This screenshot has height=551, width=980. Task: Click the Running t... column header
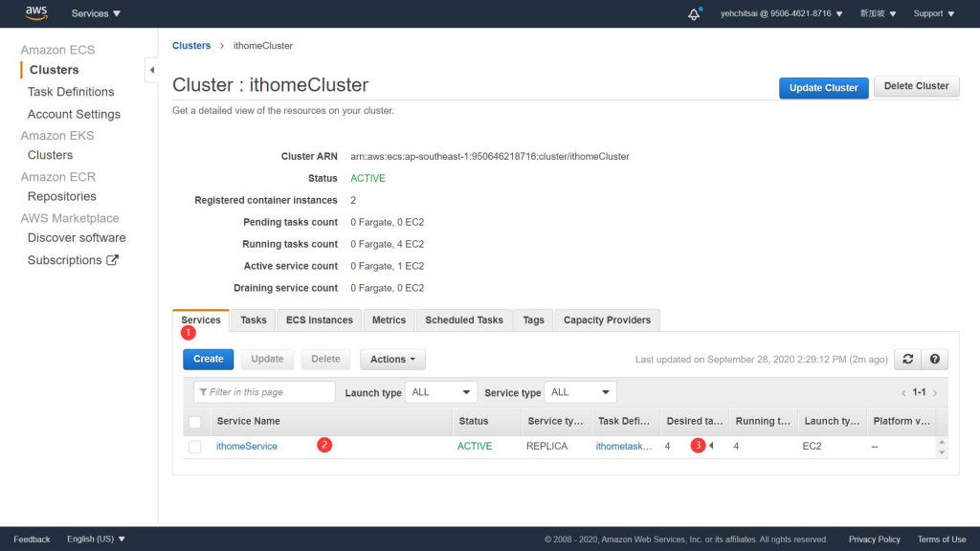(763, 421)
